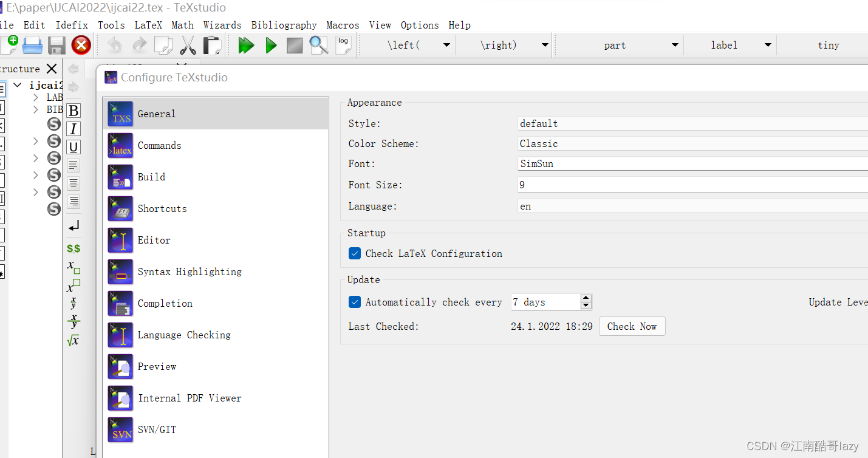Insert square root symbol icon

pos(73,341)
